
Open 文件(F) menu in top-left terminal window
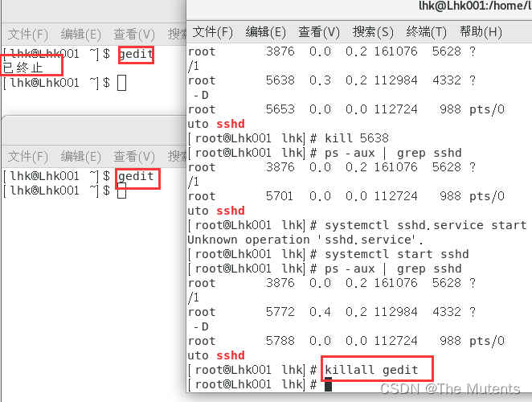click(x=28, y=35)
